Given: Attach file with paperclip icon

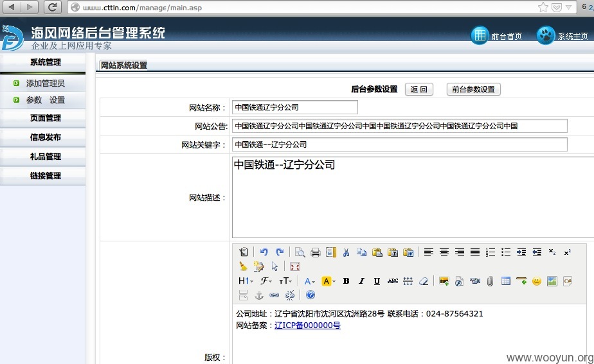Looking at the screenshot, I should coord(491,281).
